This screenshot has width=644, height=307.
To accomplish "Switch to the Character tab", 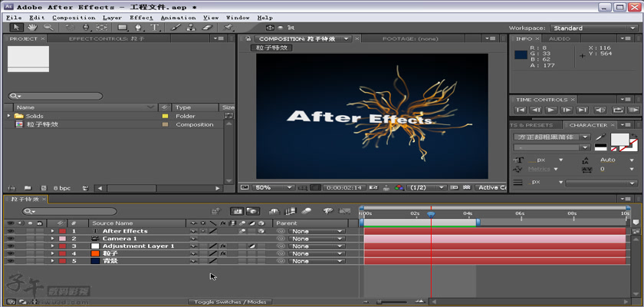I will click(x=588, y=125).
